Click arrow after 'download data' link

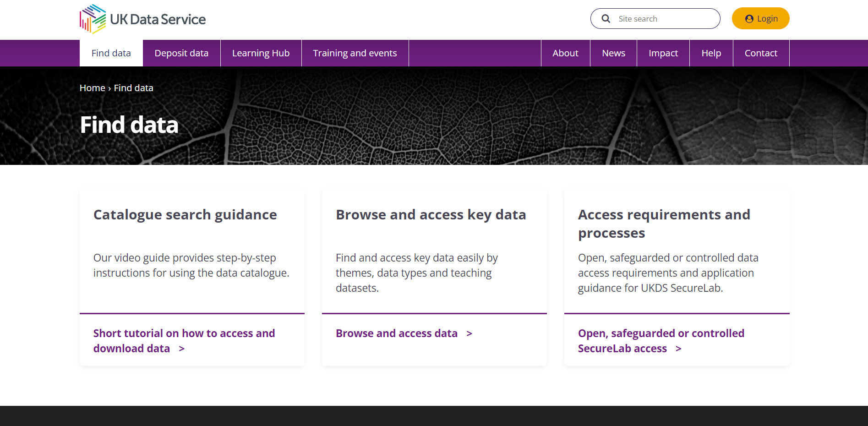point(182,349)
